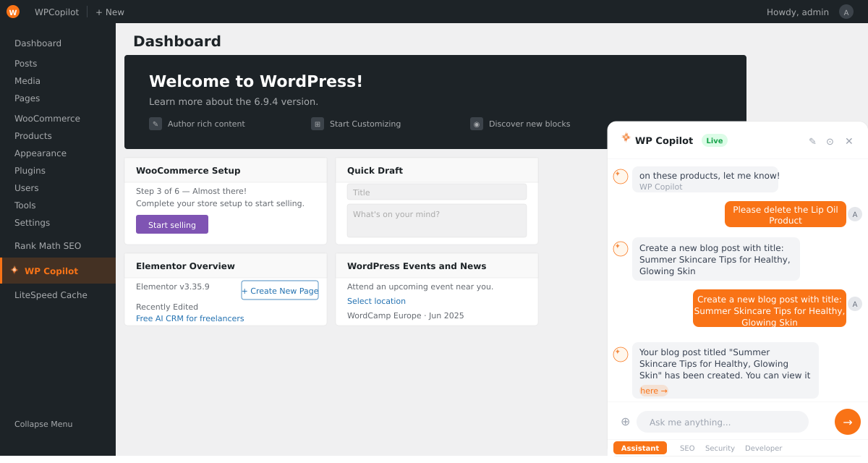868x463 pixels.
Task: Click user avatar beside 'delete the Lip Oil' message
Action: [x=855, y=214]
